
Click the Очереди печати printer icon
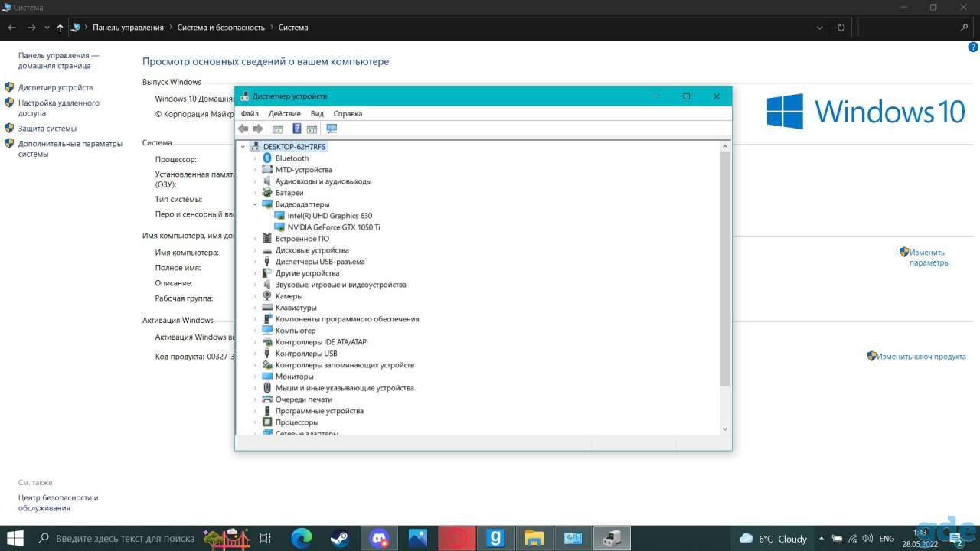(267, 399)
